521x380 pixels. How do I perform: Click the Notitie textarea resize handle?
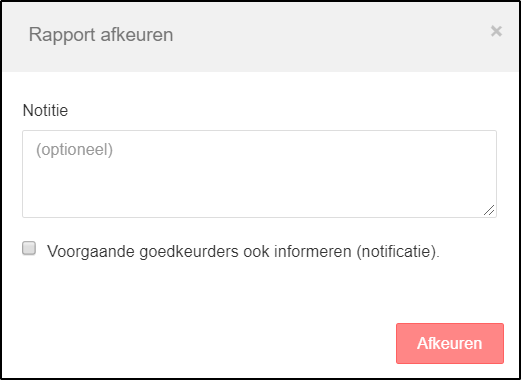click(x=489, y=210)
